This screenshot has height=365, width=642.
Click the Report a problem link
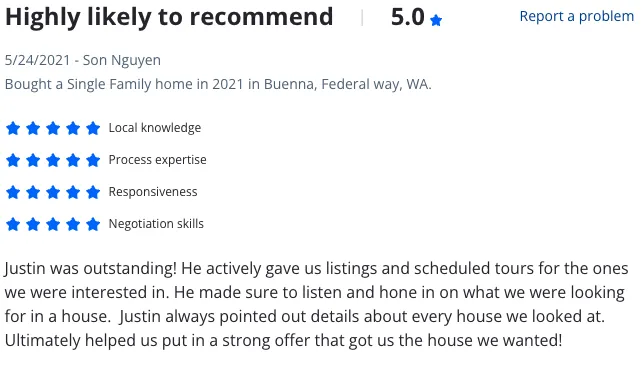coord(576,16)
